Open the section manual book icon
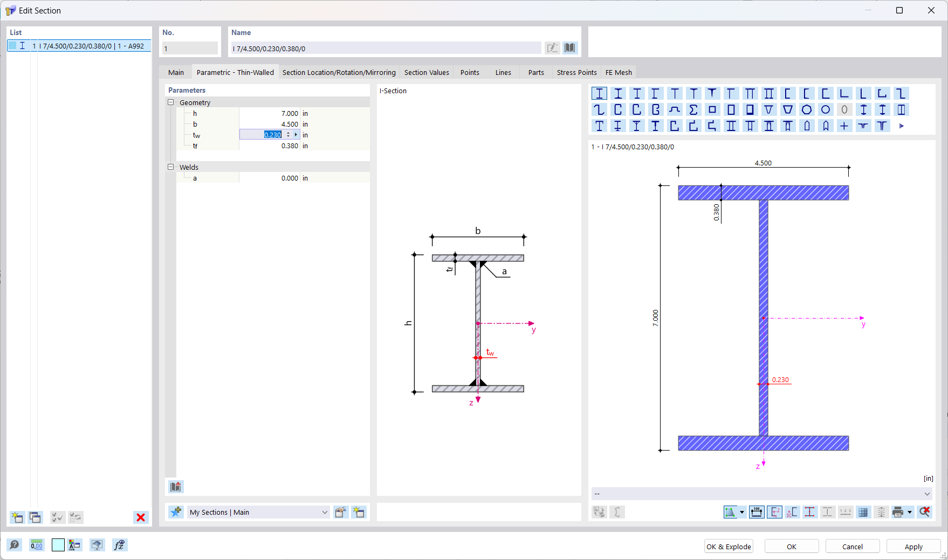Viewport: 948px width, 560px height. (x=569, y=48)
